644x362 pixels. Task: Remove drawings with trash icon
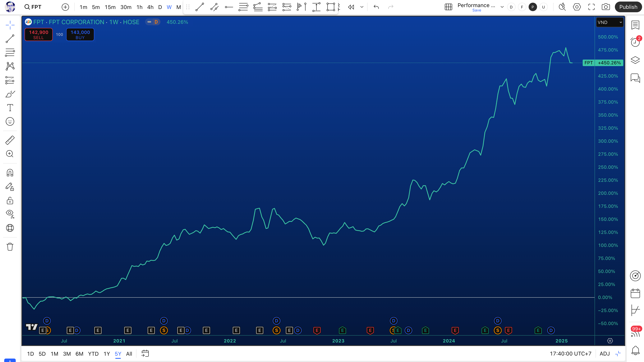click(x=10, y=247)
